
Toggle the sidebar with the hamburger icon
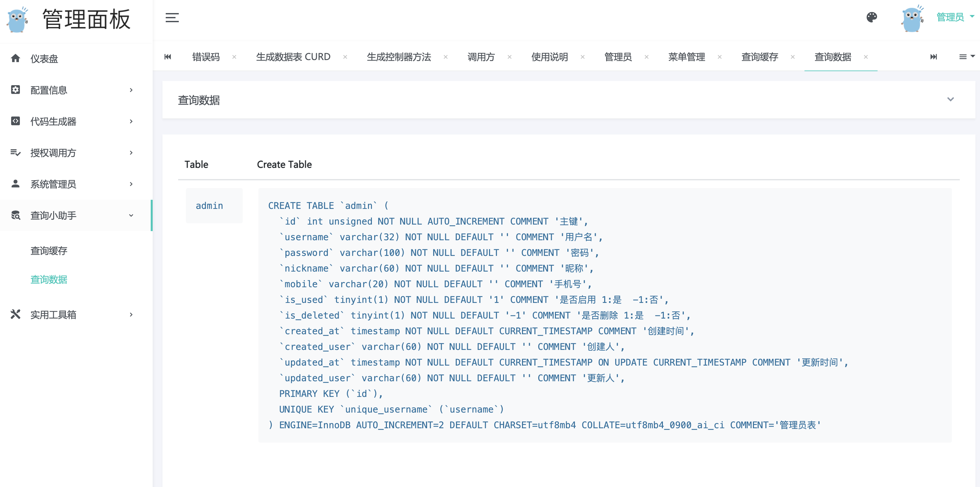click(x=172, y=18)
